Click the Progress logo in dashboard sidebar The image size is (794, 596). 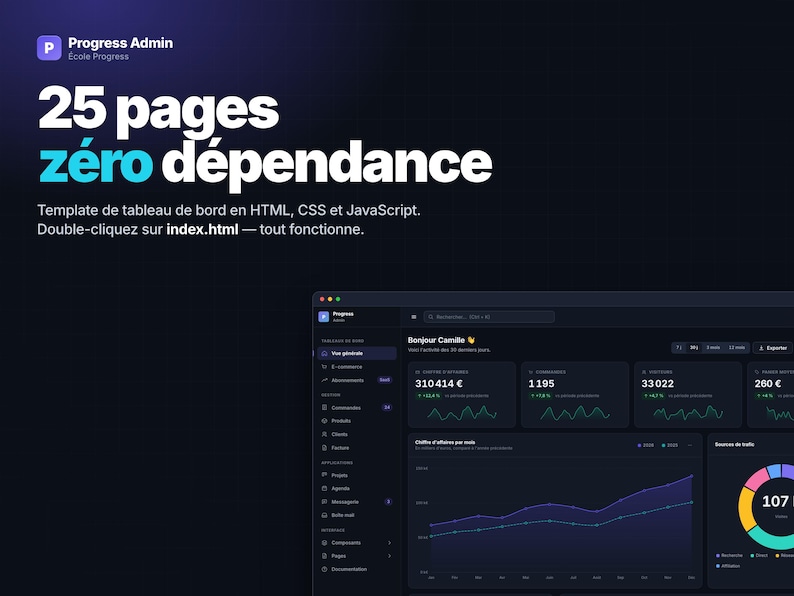324,316
